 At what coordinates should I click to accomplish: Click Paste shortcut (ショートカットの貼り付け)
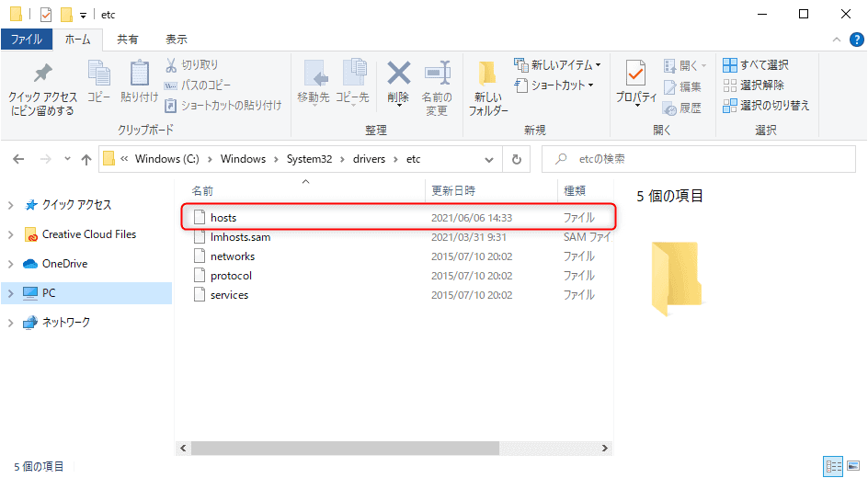point(223,105)
